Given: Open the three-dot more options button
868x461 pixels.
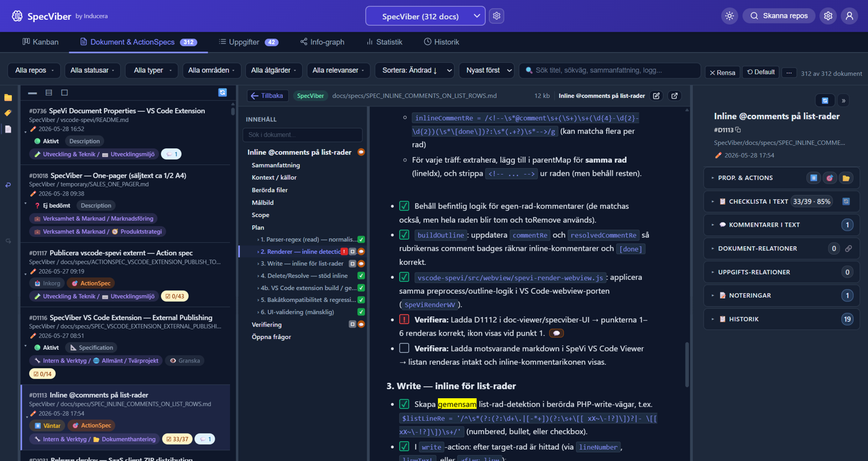Looking at the screenshot, I should coord(789,72).
